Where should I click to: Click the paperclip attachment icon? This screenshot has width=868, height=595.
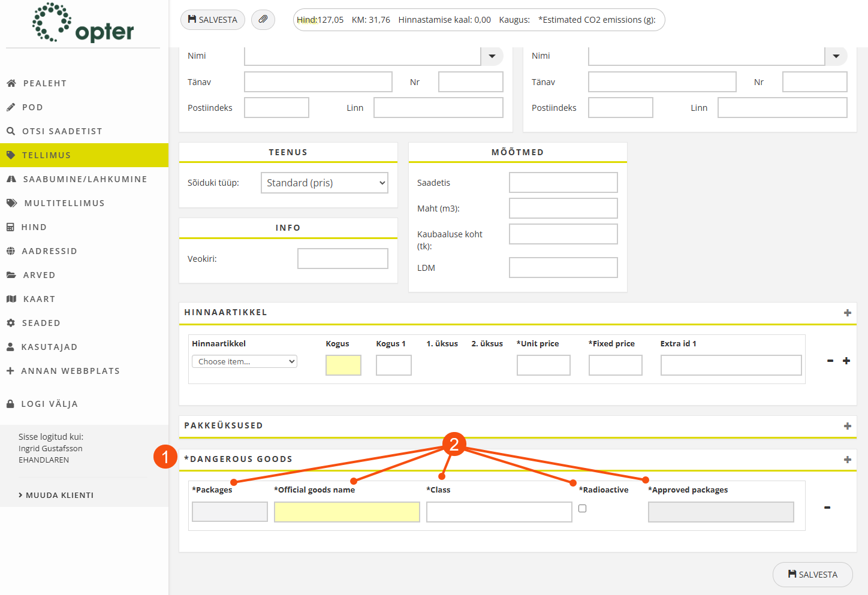(263, 20)
